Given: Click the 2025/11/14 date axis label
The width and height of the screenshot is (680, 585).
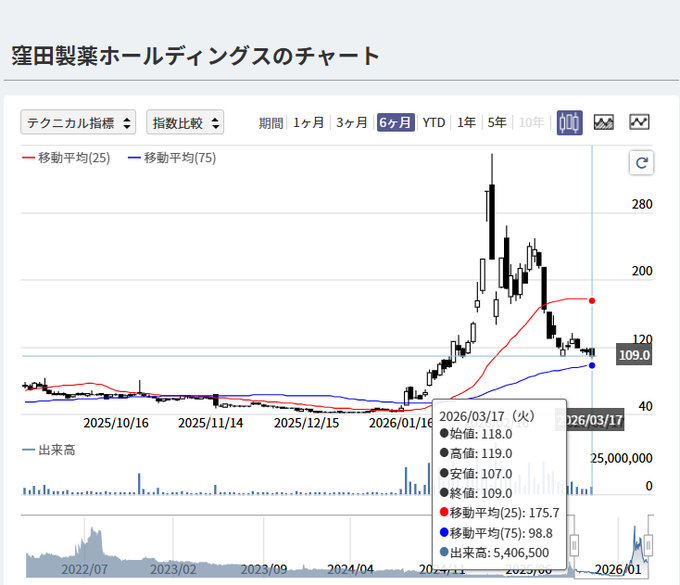Looking at the screenshot, I should click(x=211, y=423).
